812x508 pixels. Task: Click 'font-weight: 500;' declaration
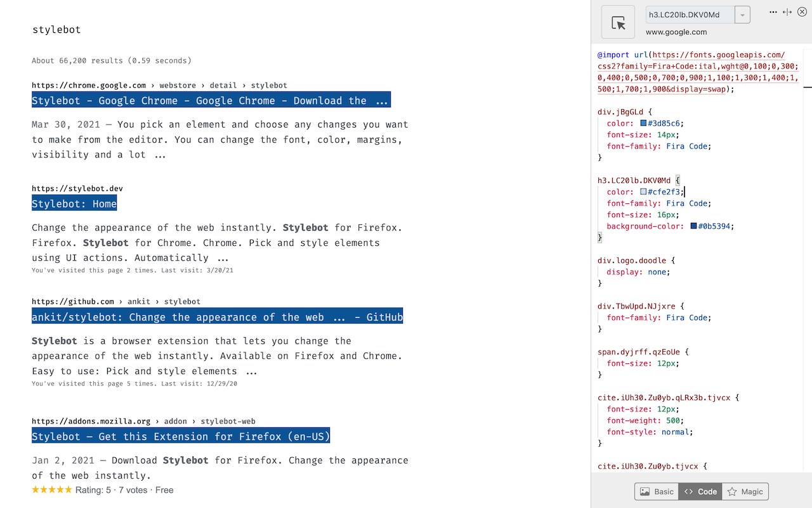[x=645, y=420]
